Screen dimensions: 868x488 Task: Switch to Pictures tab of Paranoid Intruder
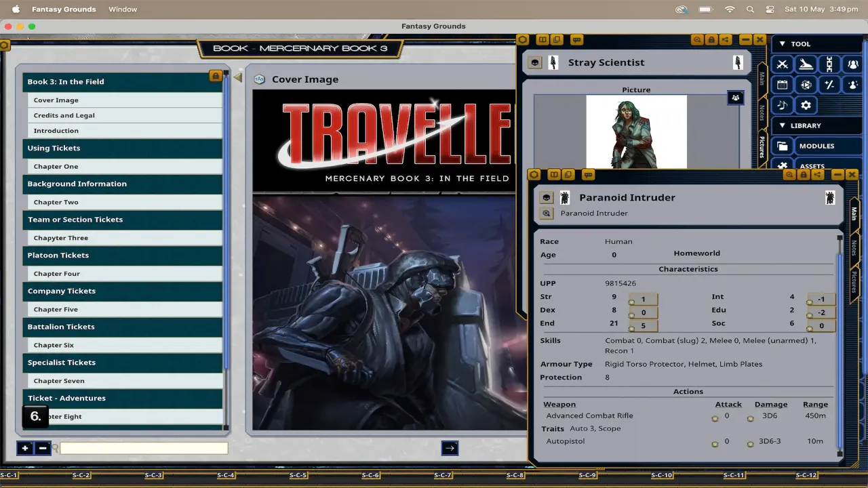coord(854,282)
